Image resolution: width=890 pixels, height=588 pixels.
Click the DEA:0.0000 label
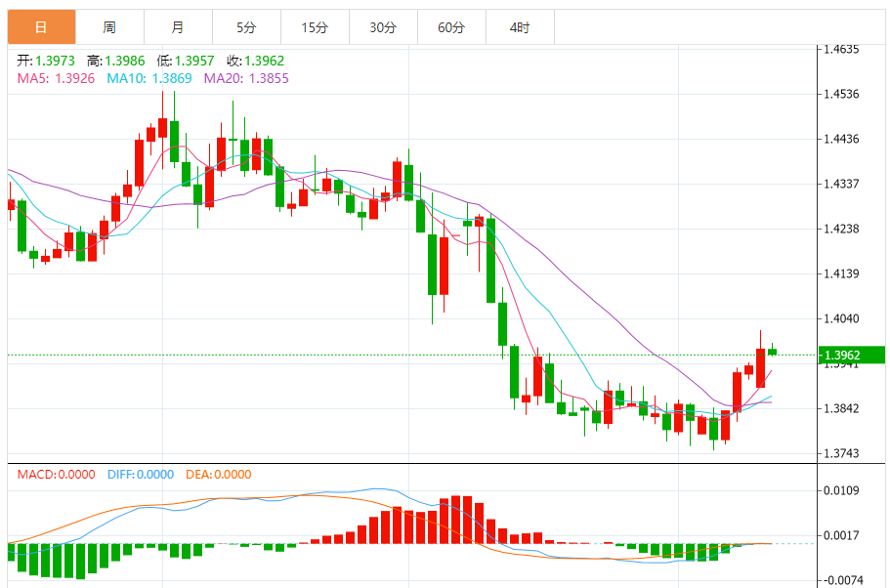(219, 475)
